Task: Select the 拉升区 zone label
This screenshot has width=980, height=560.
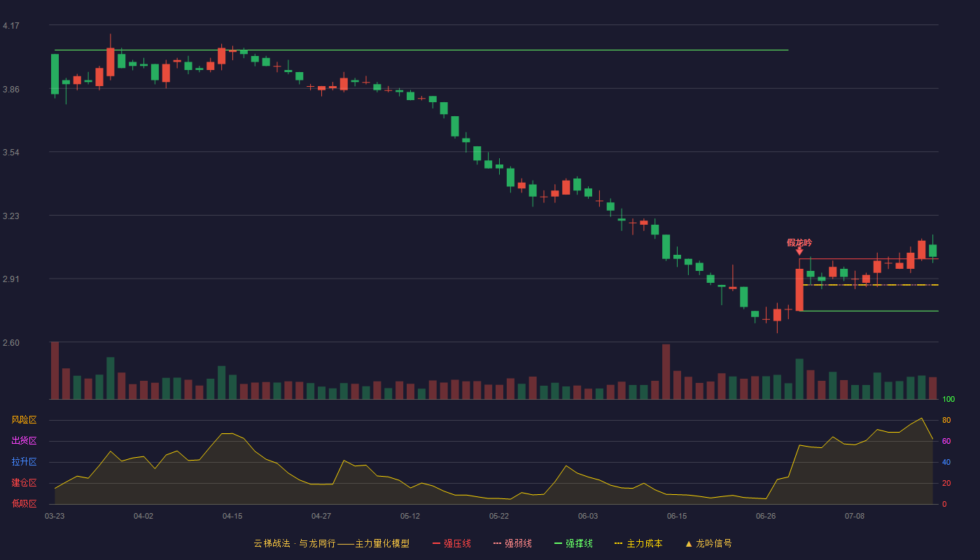Action: coord(24,462)
